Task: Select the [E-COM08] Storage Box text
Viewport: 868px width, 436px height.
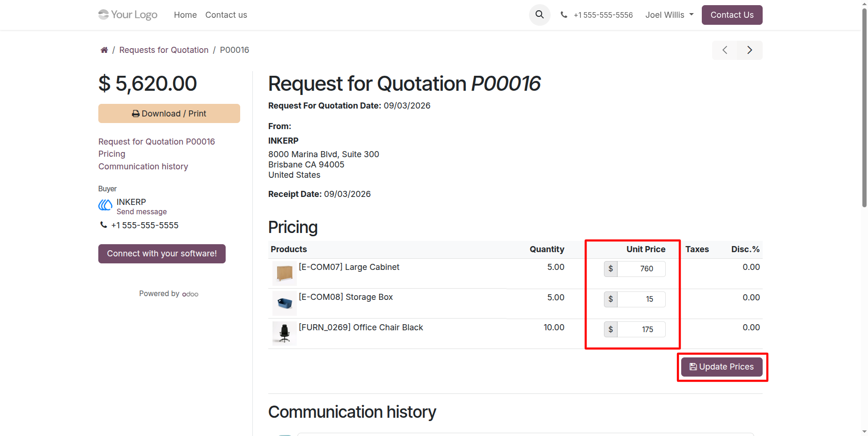Action: 346,297
